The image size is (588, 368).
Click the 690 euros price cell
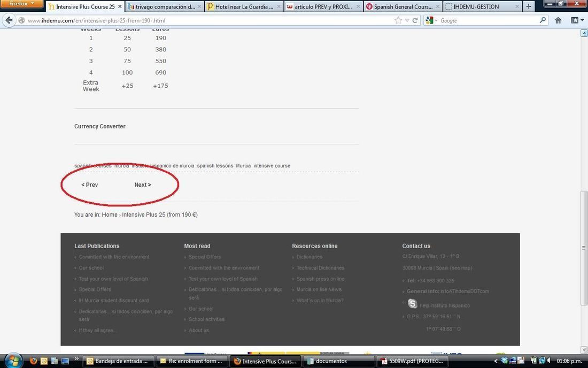[160, 72]
